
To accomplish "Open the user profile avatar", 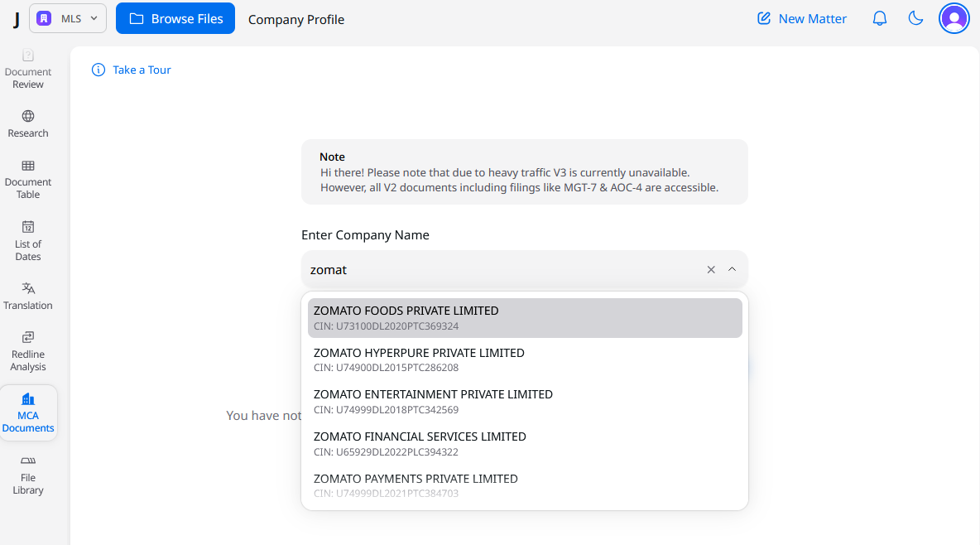I will (954, 18).
